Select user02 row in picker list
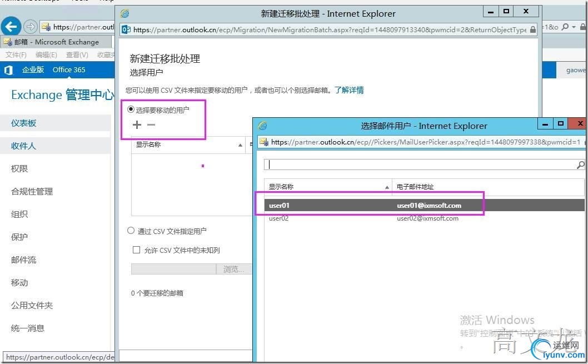 point(424,218)
